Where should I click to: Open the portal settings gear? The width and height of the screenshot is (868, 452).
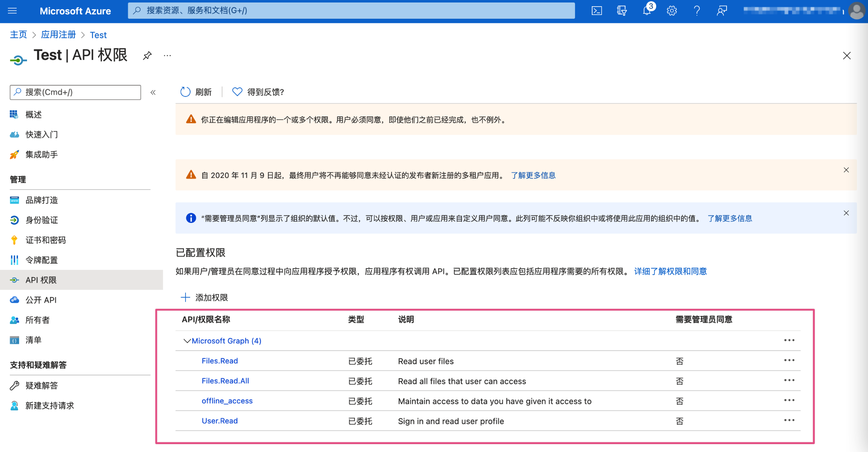tap(672, 11)
